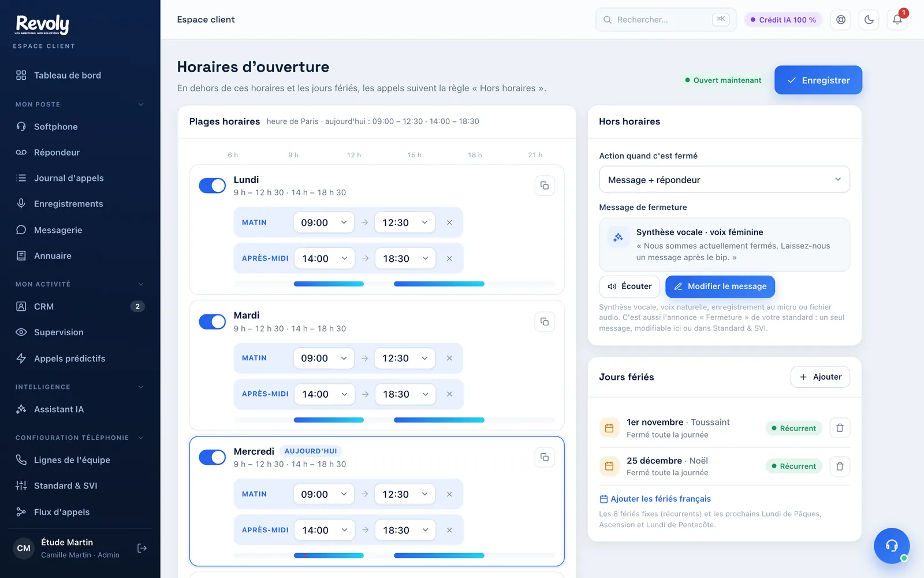Collapse the MON ACTIVITÉ sidebar section

pyautogui.click(x=141, y=284)
